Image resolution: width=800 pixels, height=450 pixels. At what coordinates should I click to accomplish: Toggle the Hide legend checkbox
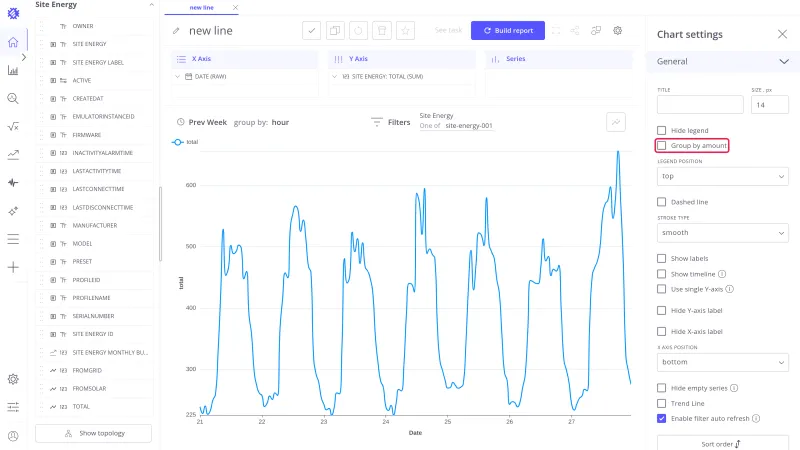point(661,130)
